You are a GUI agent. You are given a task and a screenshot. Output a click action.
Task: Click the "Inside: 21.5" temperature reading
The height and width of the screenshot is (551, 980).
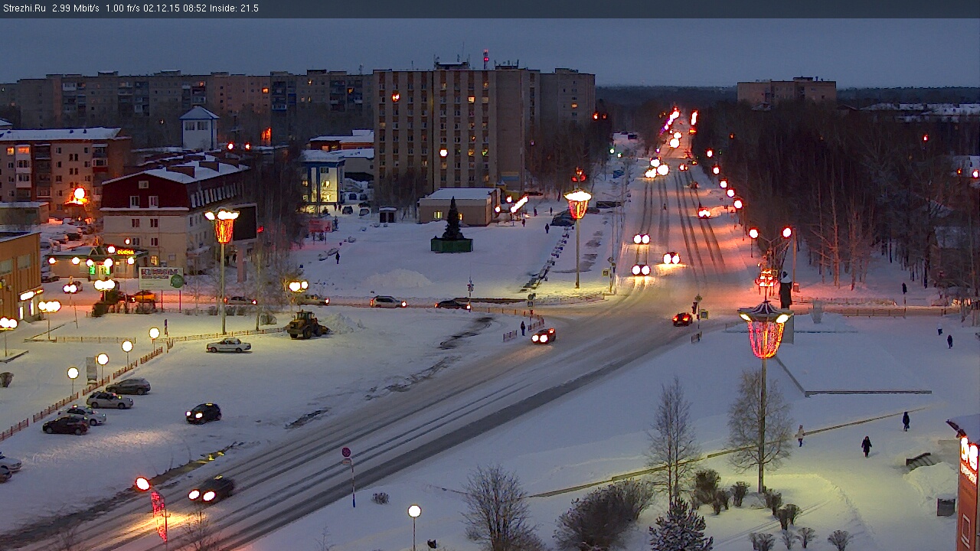(x=235, y=8)
